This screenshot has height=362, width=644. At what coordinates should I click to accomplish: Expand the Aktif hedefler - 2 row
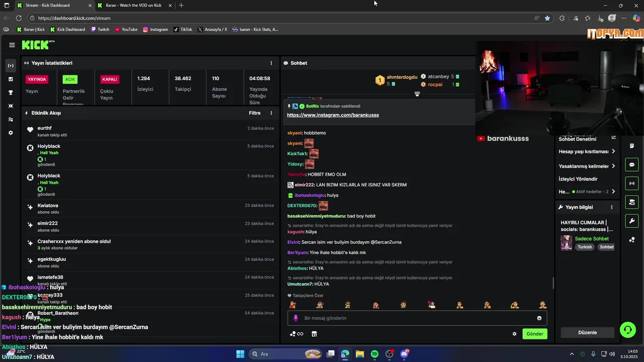click(587, 192)
